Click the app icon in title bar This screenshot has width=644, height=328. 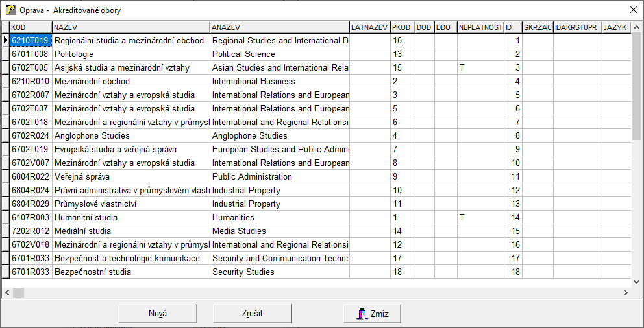(11, 10)
